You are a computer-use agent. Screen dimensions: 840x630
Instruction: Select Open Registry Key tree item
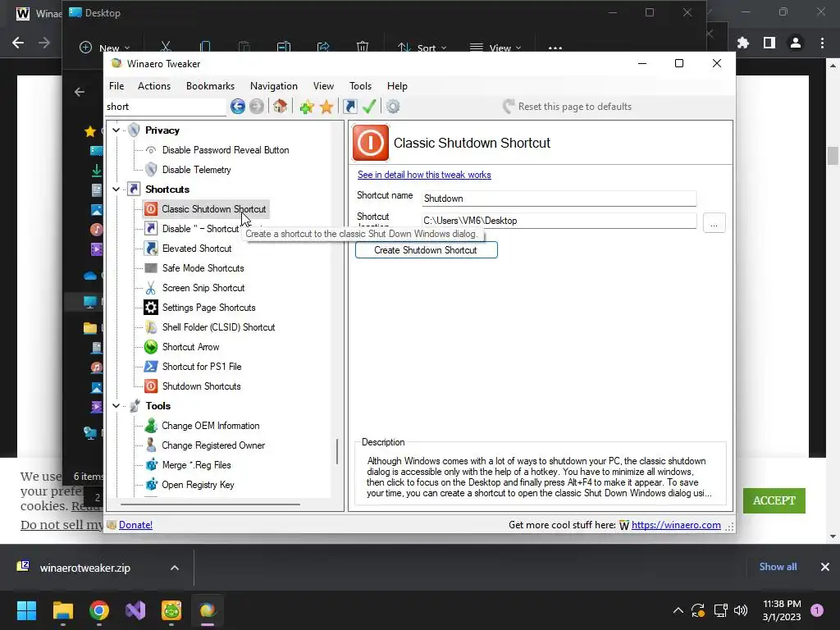199,485
